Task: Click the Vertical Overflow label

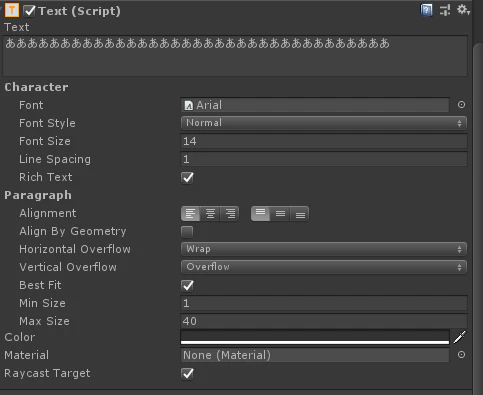Action: [x=68, y=267]
